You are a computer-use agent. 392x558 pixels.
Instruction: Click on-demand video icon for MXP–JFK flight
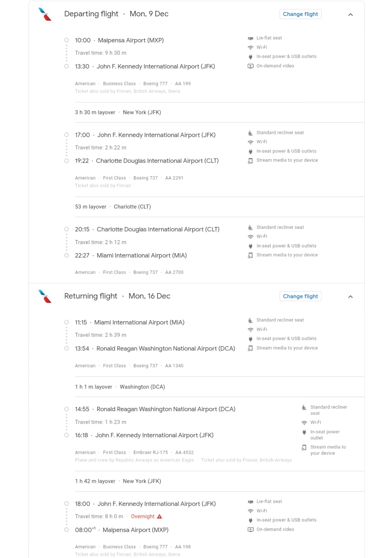(x=250, y=66)
